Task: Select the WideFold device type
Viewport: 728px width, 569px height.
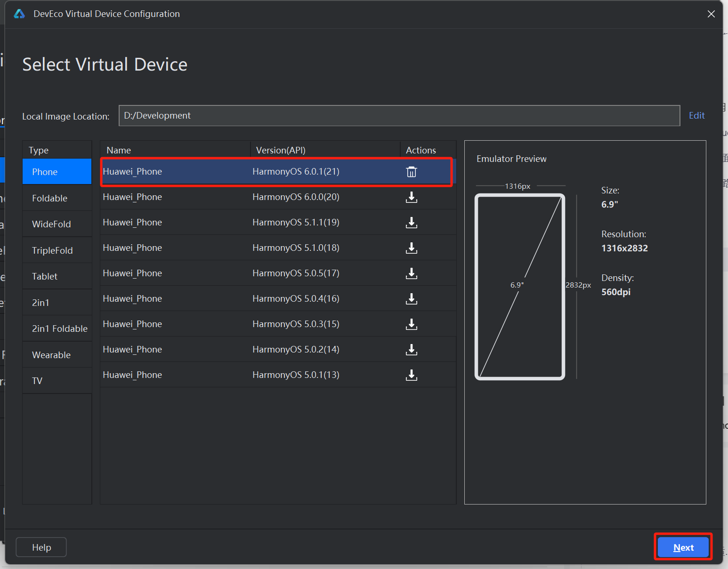Action: pos(57,224)
